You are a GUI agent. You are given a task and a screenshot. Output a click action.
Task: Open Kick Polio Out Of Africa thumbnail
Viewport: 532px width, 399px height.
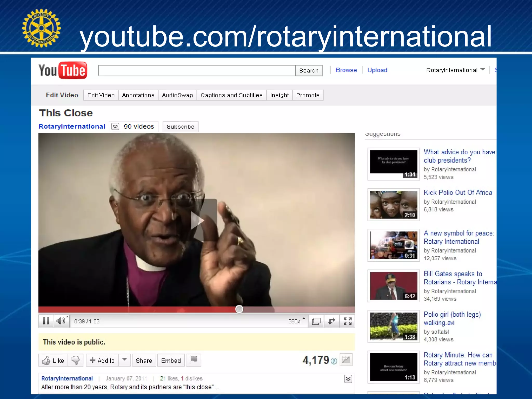click(x=394, y=205)
